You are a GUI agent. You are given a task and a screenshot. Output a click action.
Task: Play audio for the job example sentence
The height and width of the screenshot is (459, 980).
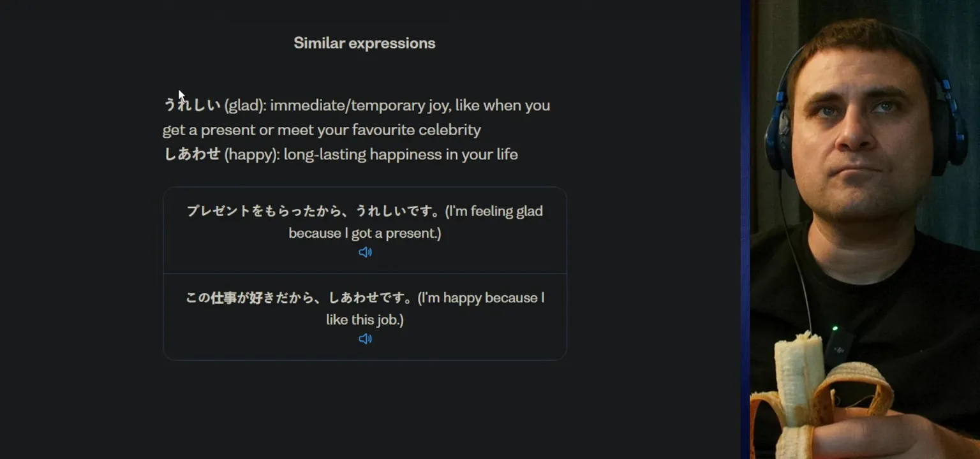365,339
